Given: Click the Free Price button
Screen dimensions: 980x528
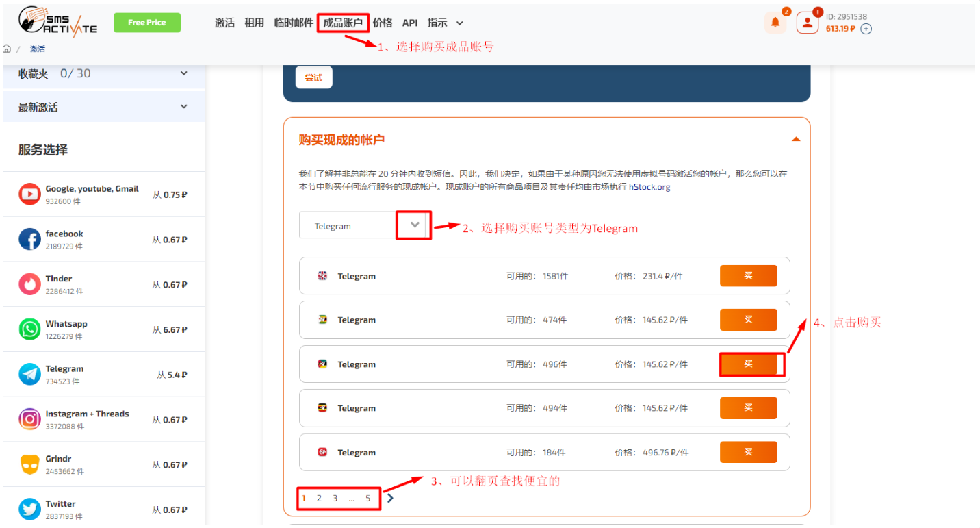Looking at the screenshot, I should (x=147, y=23).
